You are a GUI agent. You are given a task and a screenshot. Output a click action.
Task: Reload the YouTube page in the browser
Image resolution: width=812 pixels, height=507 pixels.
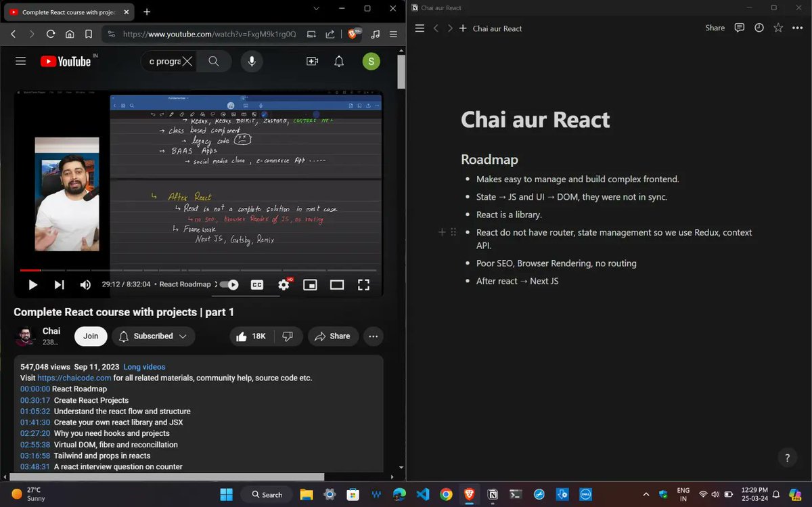[51, 34]
